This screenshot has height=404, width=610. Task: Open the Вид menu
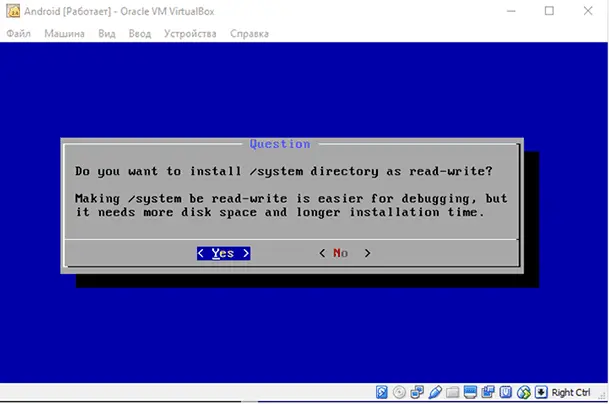pos(107,34)
